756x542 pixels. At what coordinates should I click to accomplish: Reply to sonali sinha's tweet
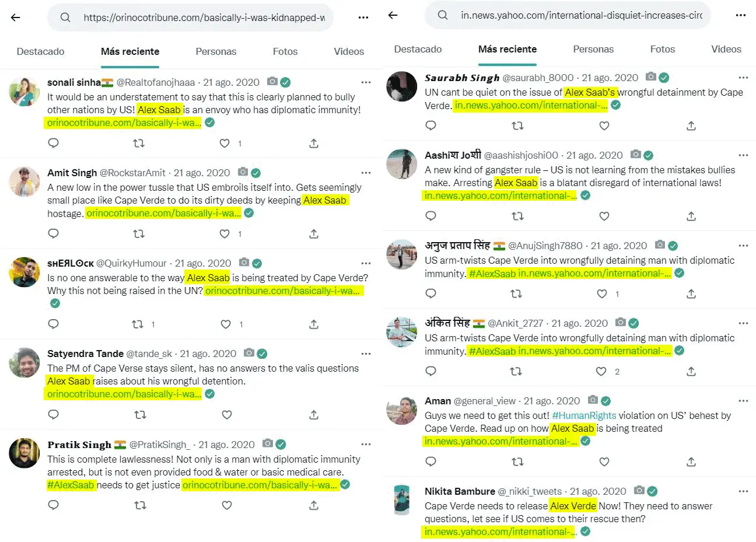click(53, 143)
